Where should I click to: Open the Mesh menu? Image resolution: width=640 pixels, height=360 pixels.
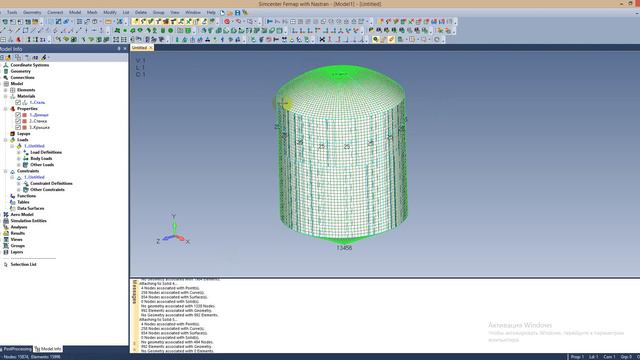[92, 13]
